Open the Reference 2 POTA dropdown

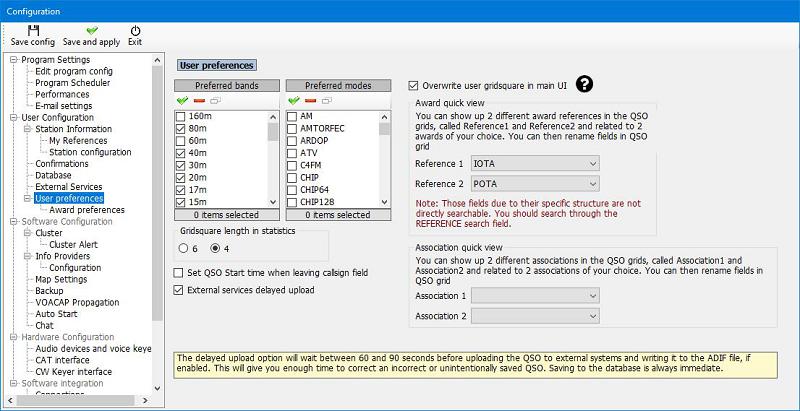point(535,184)
